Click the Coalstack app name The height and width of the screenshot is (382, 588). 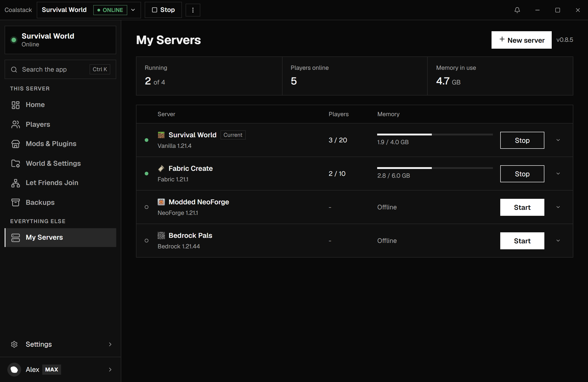pyautogui.click(x=18, y=10)
